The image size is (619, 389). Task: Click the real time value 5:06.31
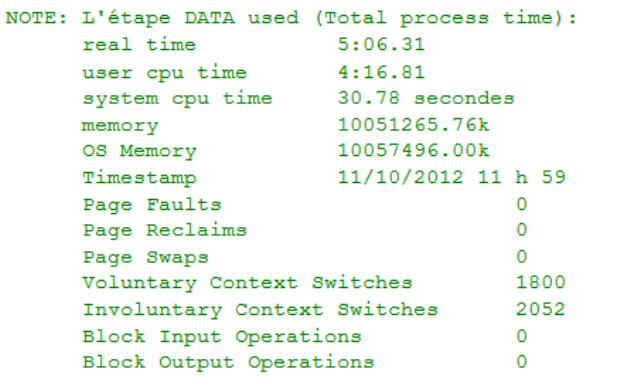(x=381, y=44)
